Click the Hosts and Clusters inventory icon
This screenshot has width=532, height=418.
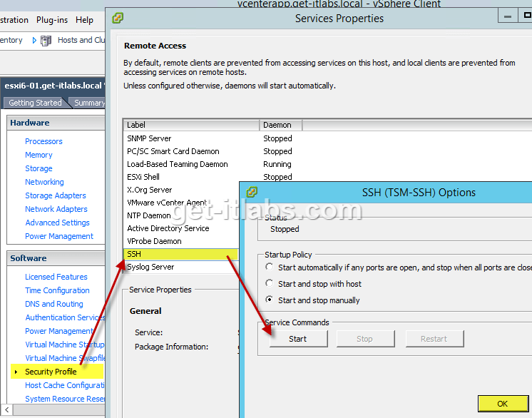click(x=46, y=41)
